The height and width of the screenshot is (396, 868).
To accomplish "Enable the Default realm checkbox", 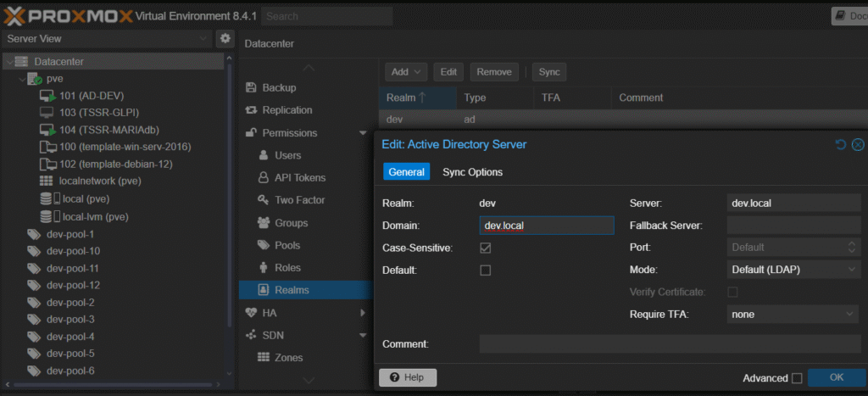I will (486, 271).
